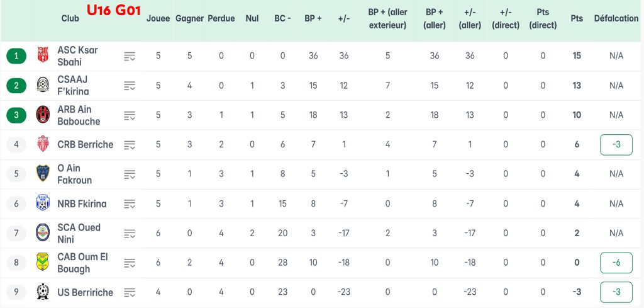Click the Défalcation column header

click(616, 19)
